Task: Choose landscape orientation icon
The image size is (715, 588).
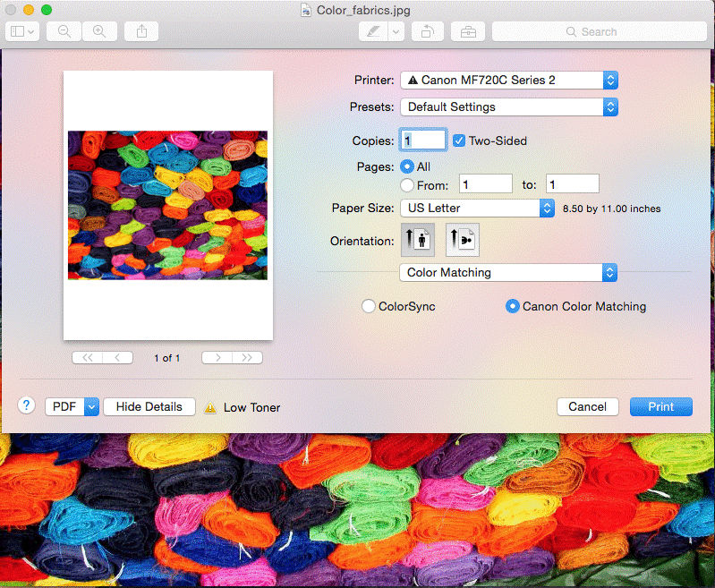Action: click(463, 240)
